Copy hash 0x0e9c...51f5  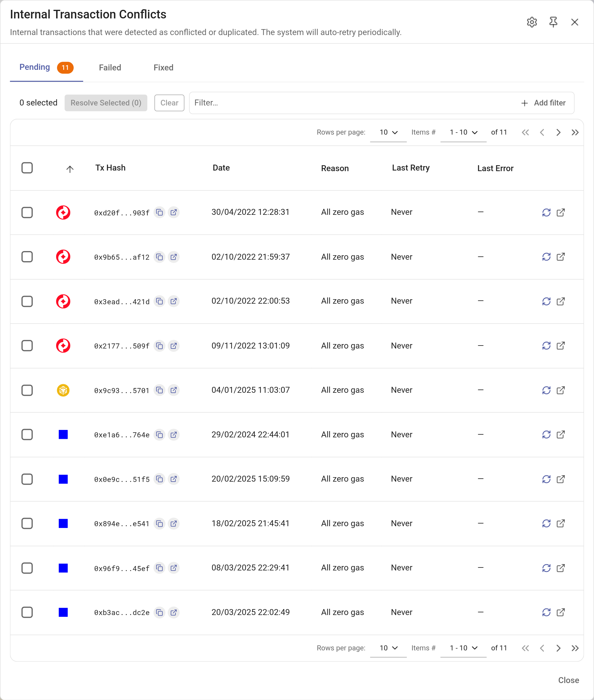[x=159, y=479]
